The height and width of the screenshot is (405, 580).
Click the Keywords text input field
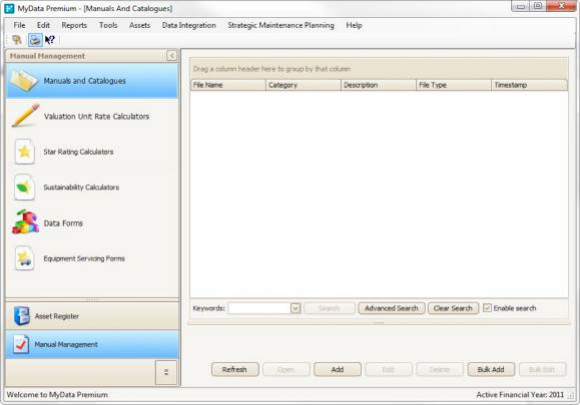[x=259, y=308]
